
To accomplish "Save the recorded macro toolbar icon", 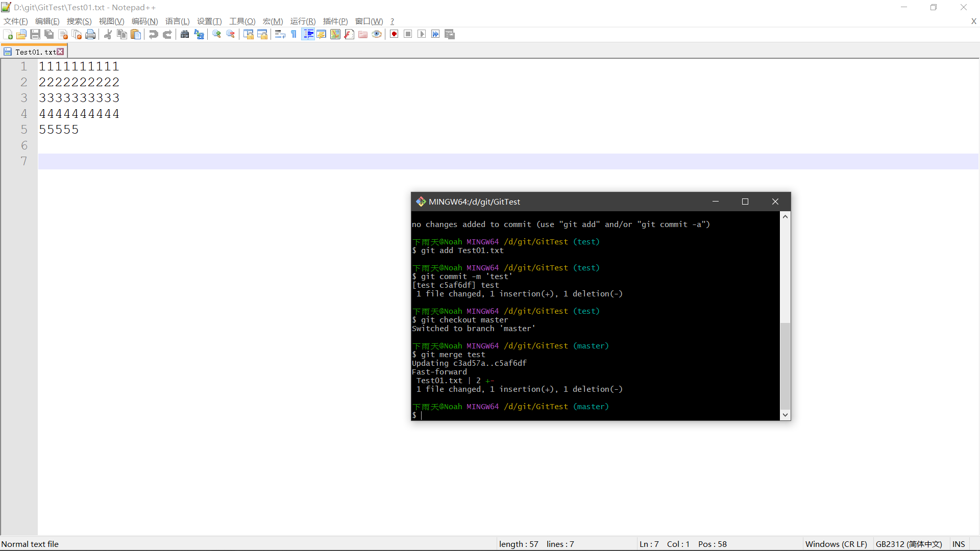I will click(x=449, y=34).
